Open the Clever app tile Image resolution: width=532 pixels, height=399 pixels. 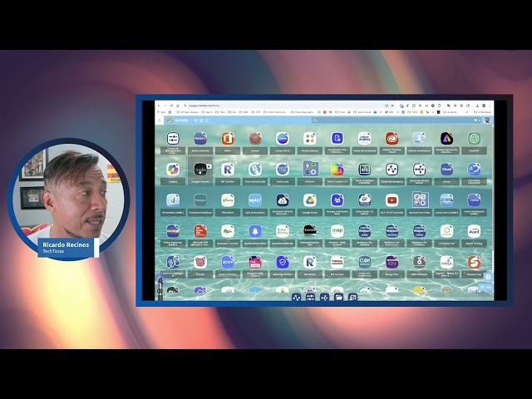[446, 170]
